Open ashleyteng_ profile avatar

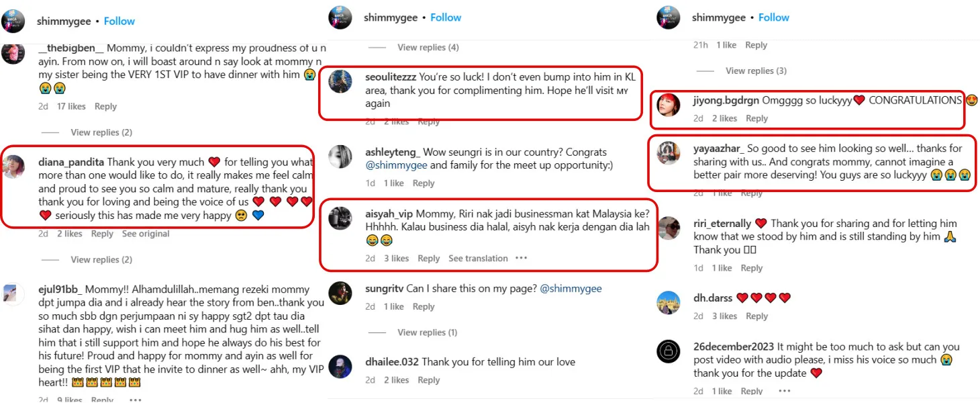pos(340,156)
